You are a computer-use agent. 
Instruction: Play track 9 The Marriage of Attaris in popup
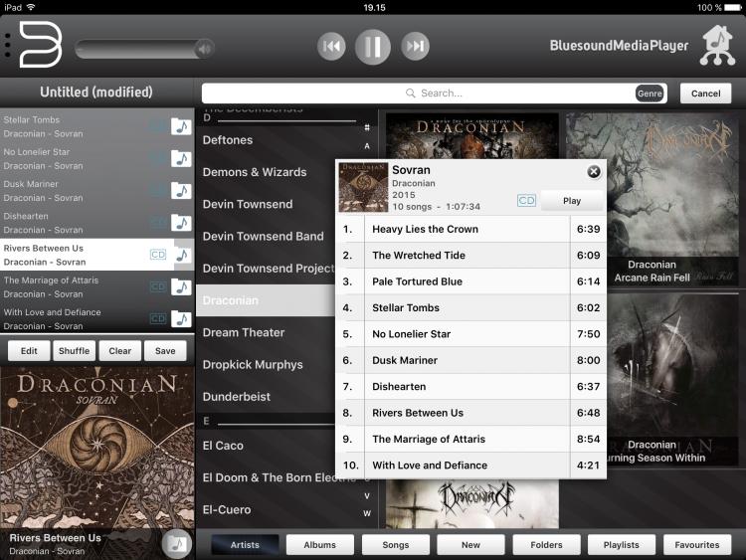471,439
